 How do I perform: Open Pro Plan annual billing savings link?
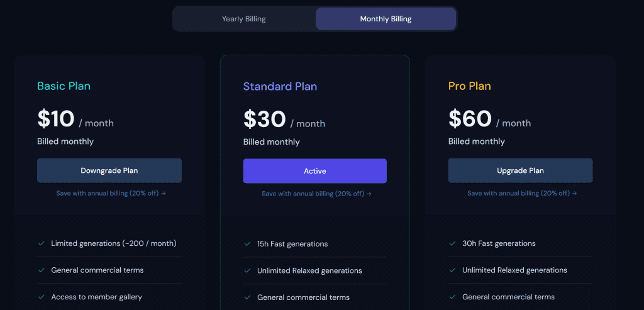point(522,193)
